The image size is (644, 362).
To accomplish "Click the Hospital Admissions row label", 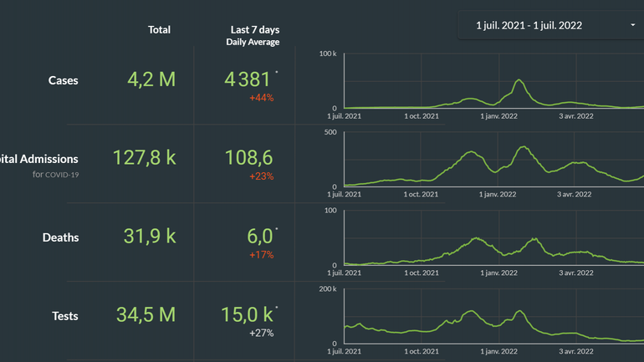I will (x=39, y=159).
